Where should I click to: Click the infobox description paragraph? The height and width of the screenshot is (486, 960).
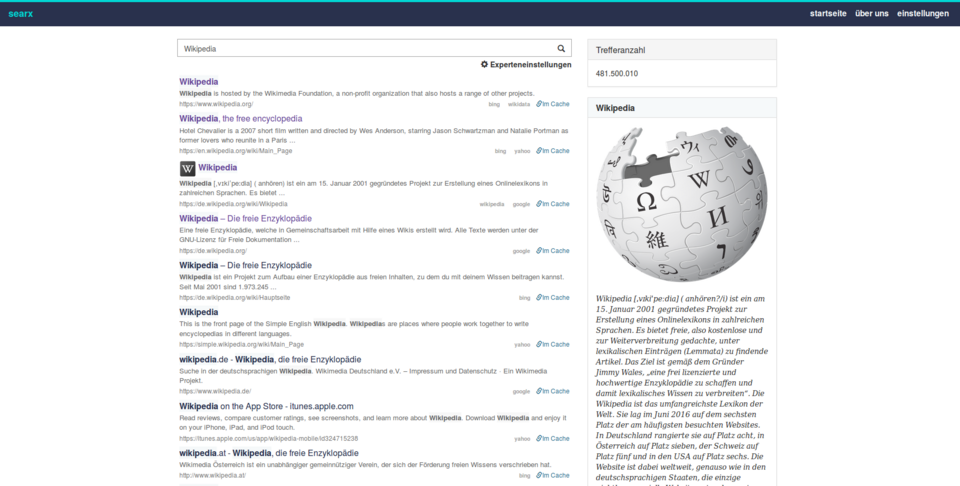(682, 391)
